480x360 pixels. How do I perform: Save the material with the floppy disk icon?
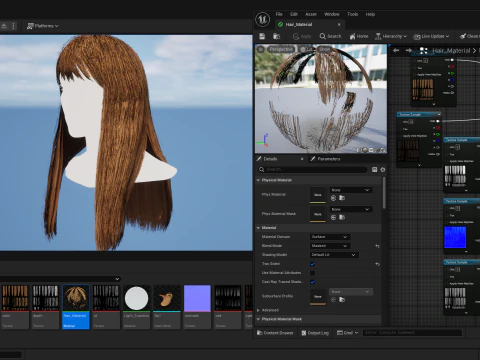(x=262, y=36)
